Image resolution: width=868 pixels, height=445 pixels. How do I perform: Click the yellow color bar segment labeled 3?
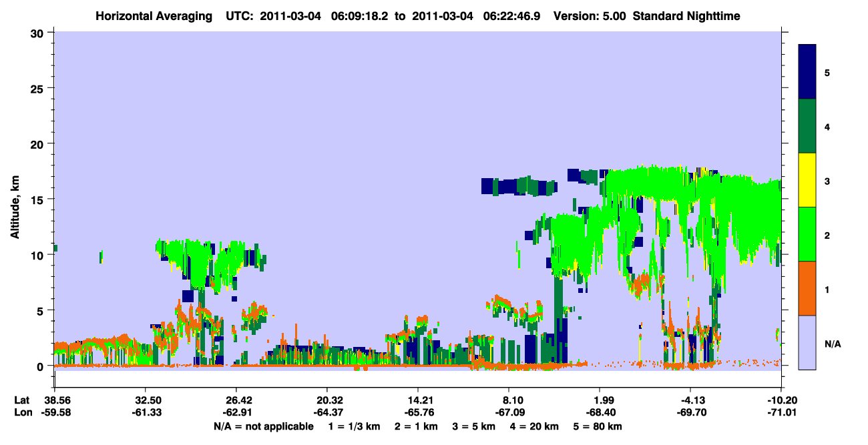(808, 179)
